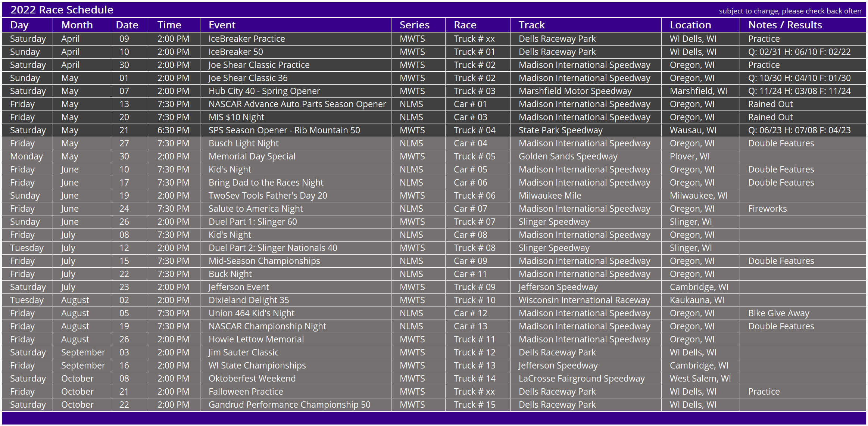Viewport: 868px width, 426px height.
Task: Click 'Buck Night' event cell
Action: click(x=230, y=274)
